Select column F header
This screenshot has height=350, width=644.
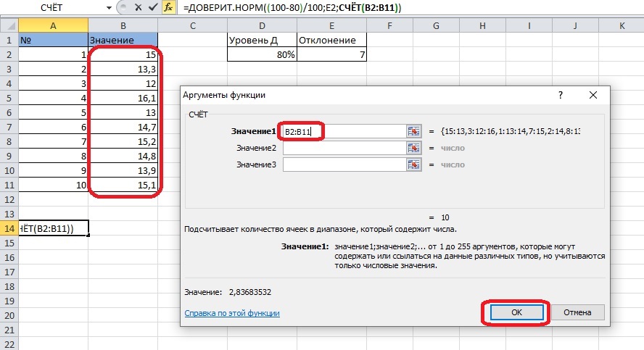[389, 26]
